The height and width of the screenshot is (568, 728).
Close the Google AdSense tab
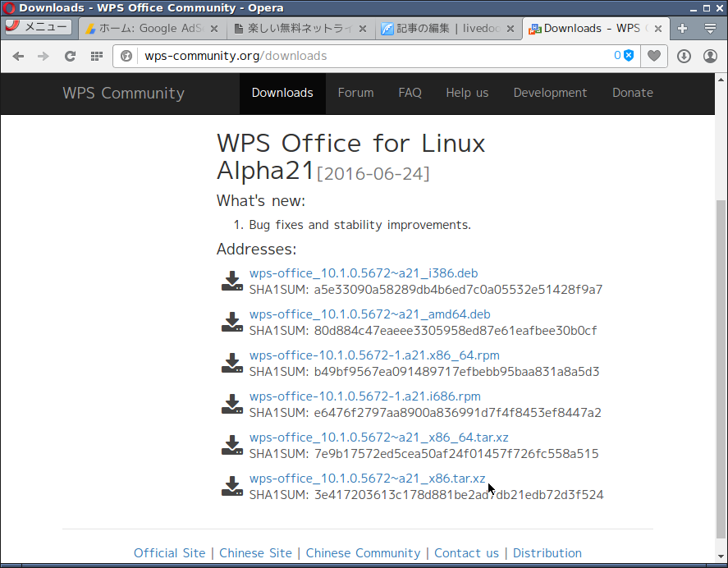[x=214, y=29]
